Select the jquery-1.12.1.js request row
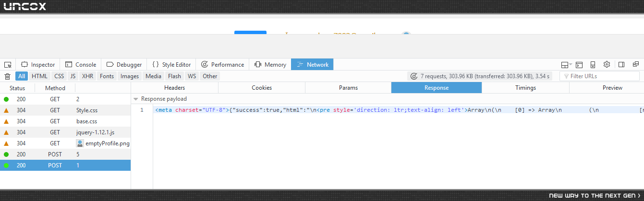644x201 pixels. 65,132
